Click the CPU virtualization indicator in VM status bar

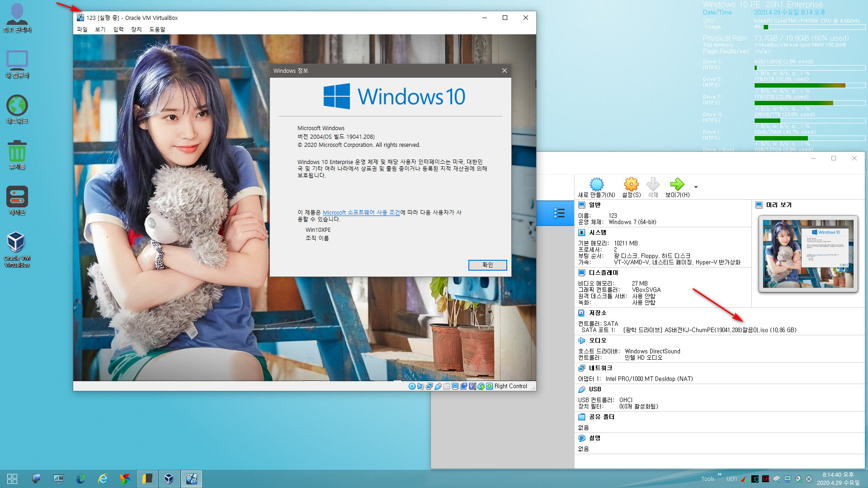click(472, 386)
